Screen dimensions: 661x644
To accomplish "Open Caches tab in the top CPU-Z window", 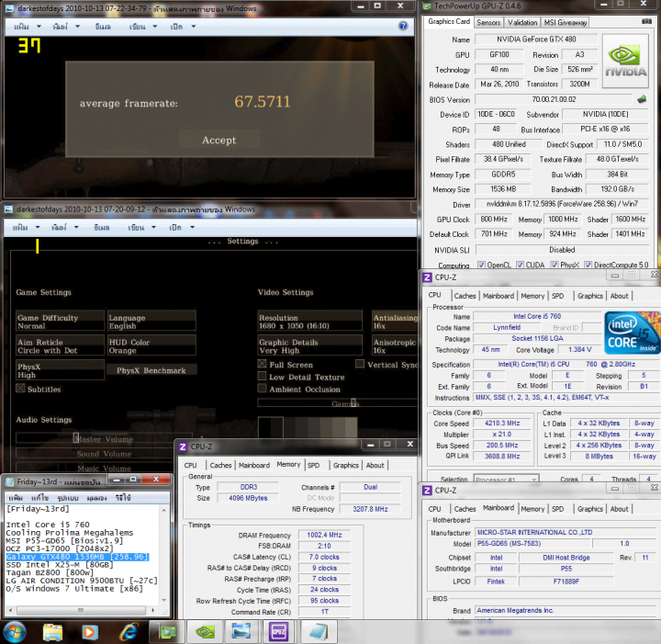I will click(x=465, y=296).
